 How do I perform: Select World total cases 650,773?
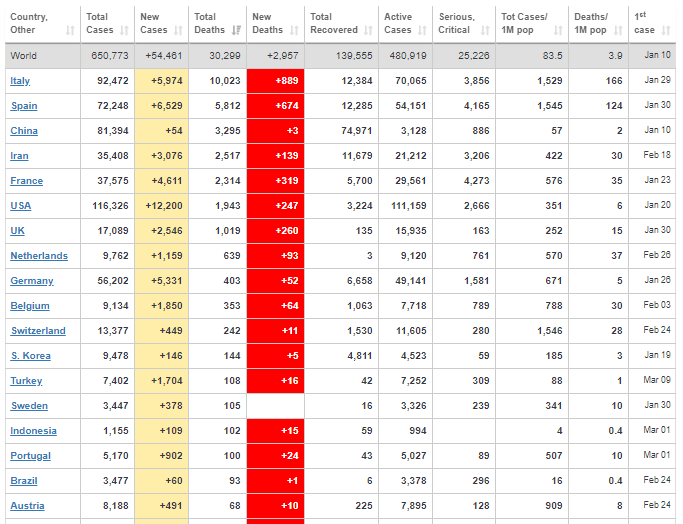click(110, 56)
